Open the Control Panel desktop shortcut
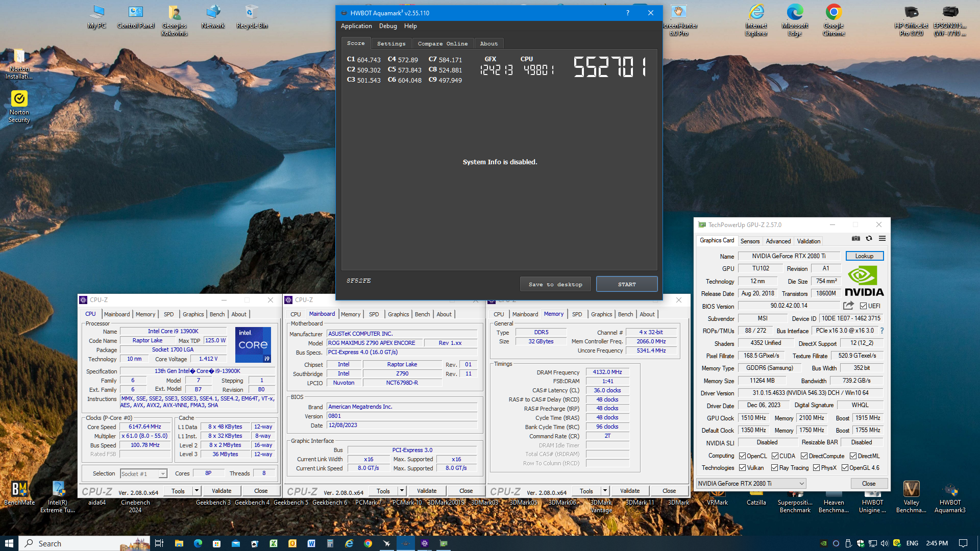The height and width of the screenshot is (551, 980). tap(136, 17)
